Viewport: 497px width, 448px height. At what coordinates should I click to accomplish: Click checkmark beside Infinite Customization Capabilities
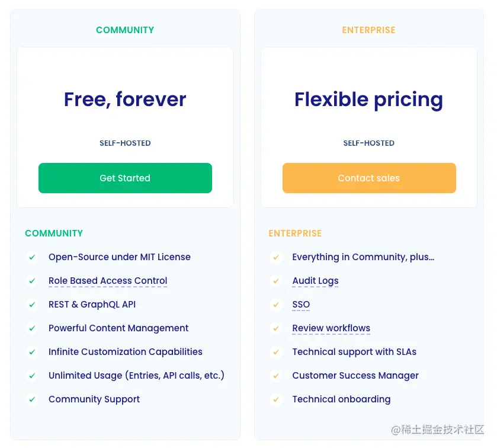pyautogui.click(x=32, y=352)
